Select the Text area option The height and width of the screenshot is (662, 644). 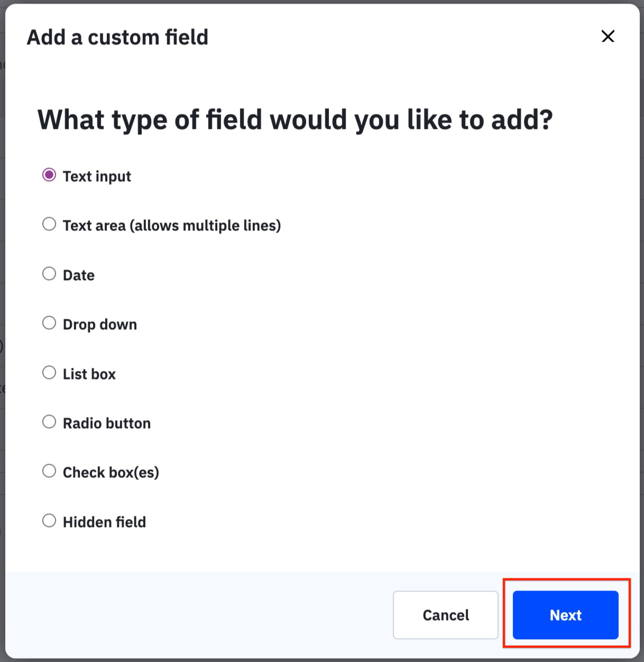coord(49,224)
